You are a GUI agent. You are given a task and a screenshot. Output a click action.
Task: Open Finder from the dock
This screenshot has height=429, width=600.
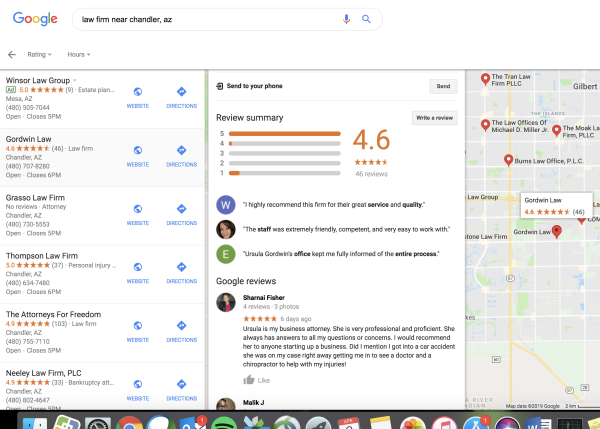click(35, 423)
